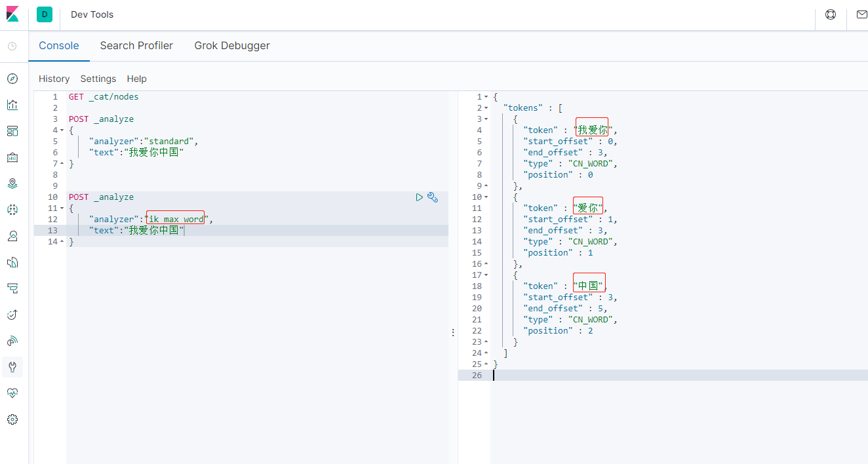Open the wrench options for the request
The image size is (868, 464).
433,197
